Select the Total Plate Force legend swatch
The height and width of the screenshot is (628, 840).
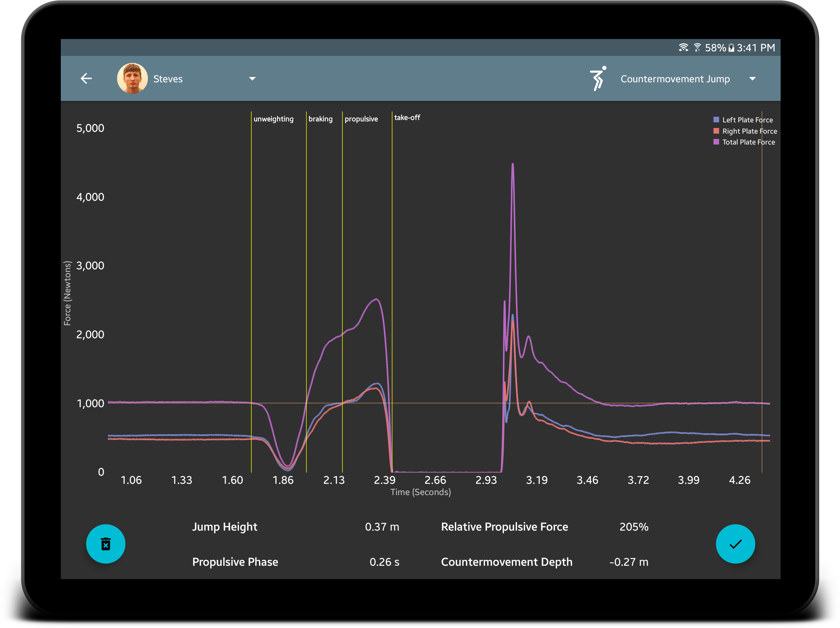click(x=716, y=142)
